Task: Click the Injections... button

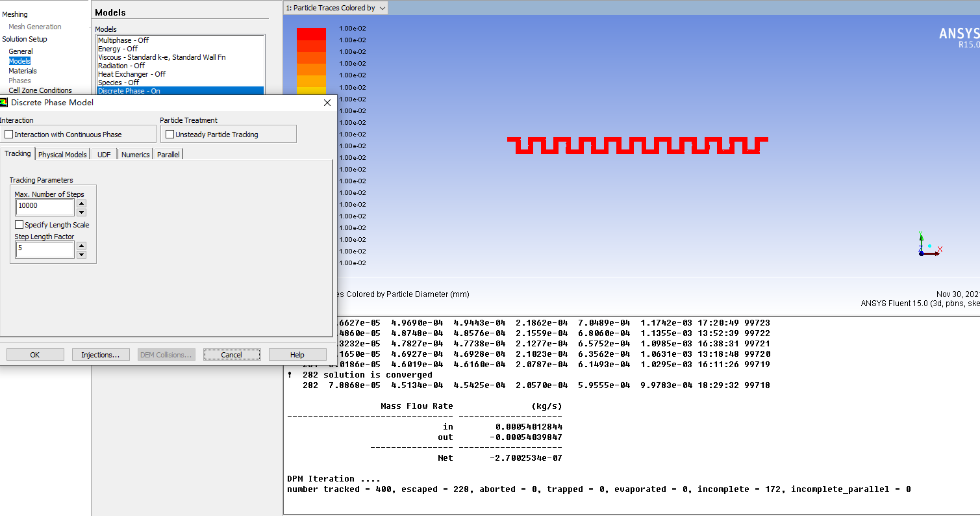Action: click(x=100, y=355)
